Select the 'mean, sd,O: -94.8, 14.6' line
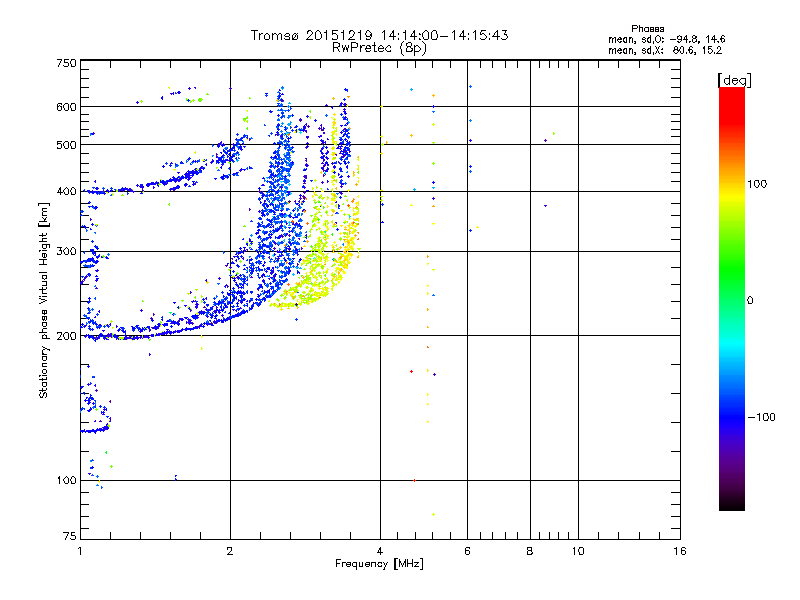The width and height of the screenshot is (800, 600). coord(666,39)
